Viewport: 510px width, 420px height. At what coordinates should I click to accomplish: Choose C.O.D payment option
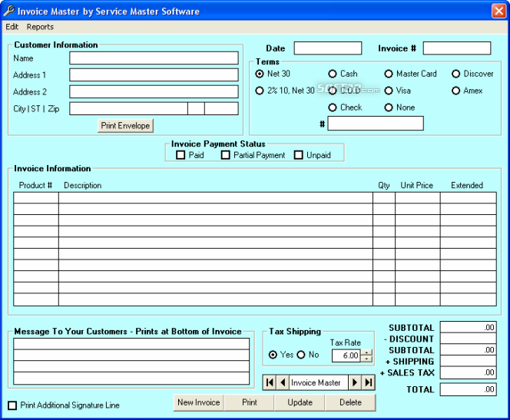click(344, 91)
